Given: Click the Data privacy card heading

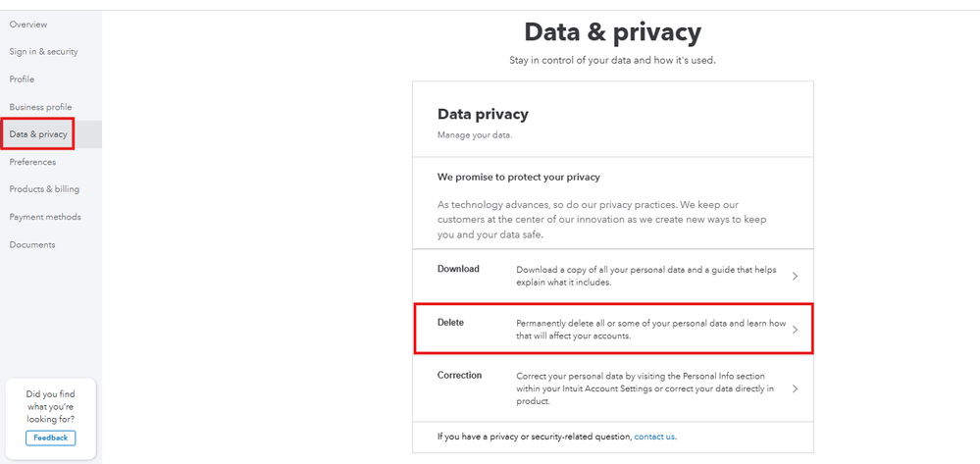Looking at the screenshot, I should (483, 115).
